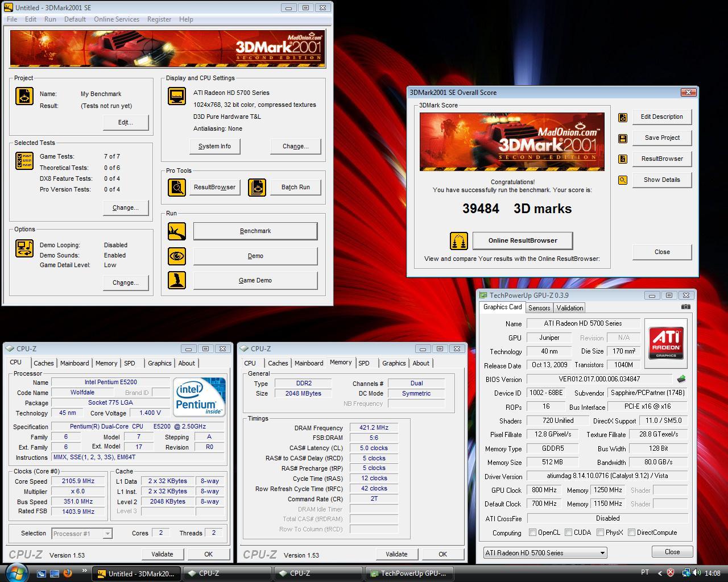
Task: Click Change button under Options
Action: click(x=125, y=282)
